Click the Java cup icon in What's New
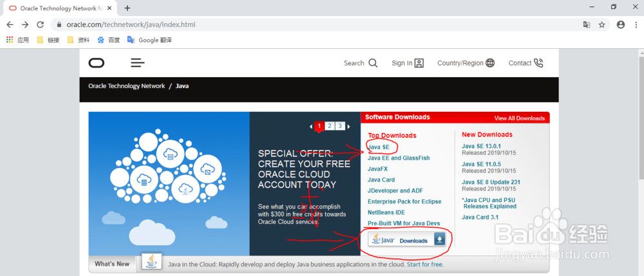644x276 pixels. (151, 262)
